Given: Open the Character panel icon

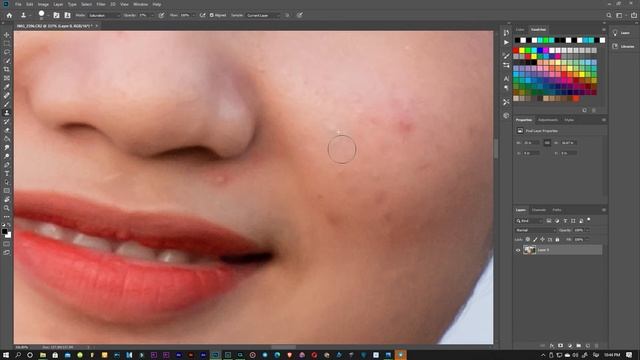Looking at the screenshot, I should (506, 78).
